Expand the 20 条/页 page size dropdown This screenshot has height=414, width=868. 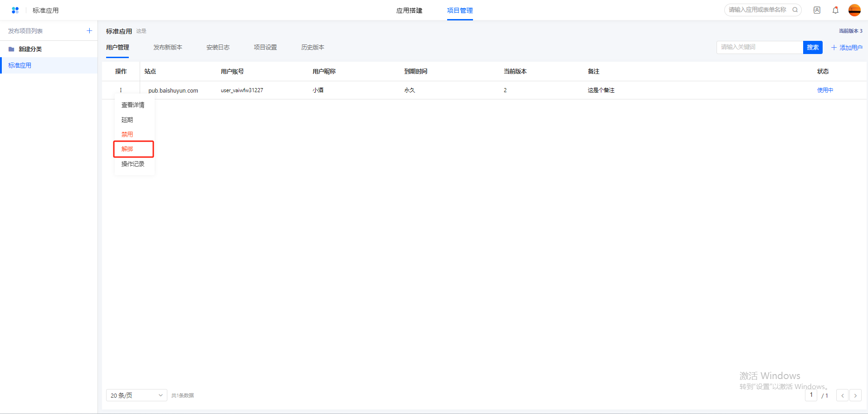137,395
